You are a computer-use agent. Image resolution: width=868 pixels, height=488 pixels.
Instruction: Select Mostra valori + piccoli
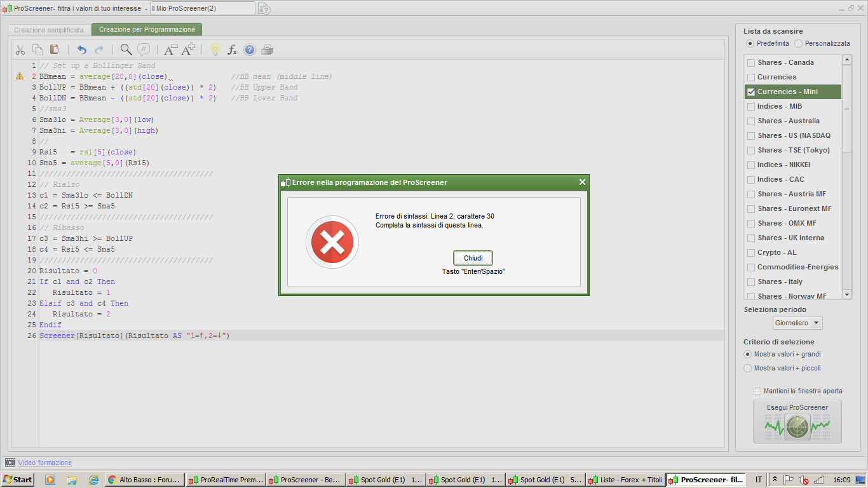pos(748,368)
